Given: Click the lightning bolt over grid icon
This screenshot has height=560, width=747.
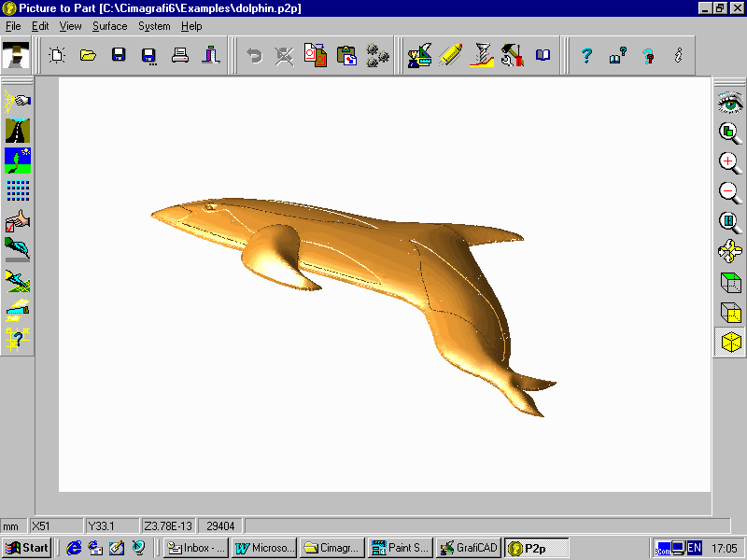Looking at the screenshot, I should (x=18, y=281).
